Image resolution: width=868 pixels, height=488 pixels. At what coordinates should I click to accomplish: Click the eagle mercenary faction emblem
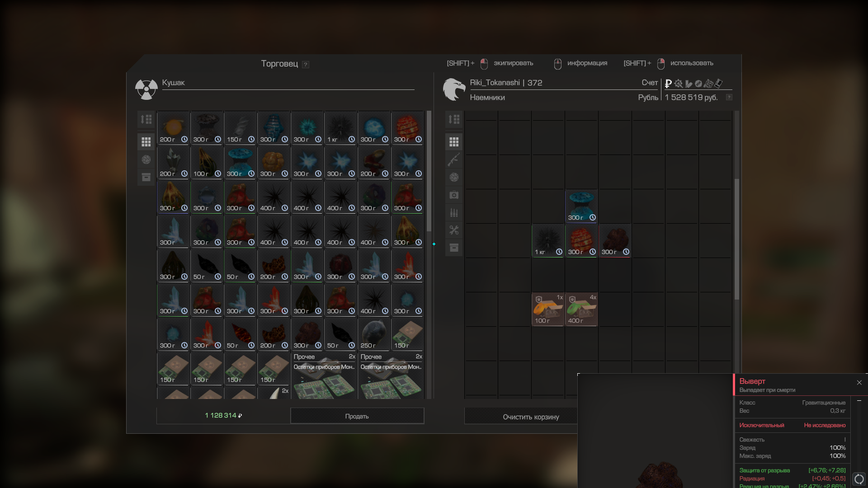tap(454, 89)
